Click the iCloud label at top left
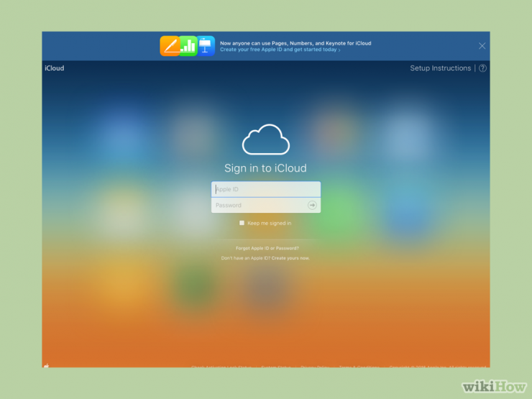 55,68
